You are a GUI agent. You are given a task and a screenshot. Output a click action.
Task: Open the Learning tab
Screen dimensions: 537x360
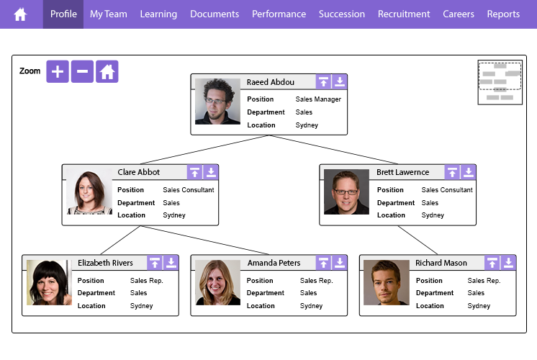point(159,14)
